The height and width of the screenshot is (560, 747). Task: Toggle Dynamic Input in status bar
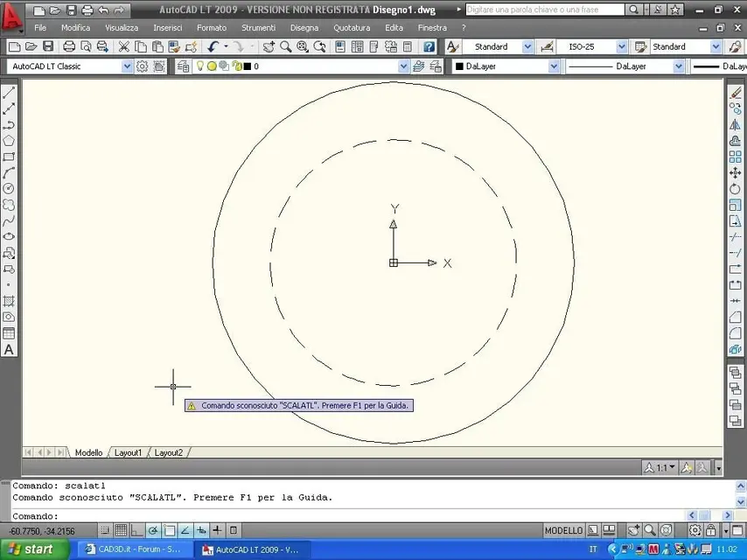pos(201,530)
